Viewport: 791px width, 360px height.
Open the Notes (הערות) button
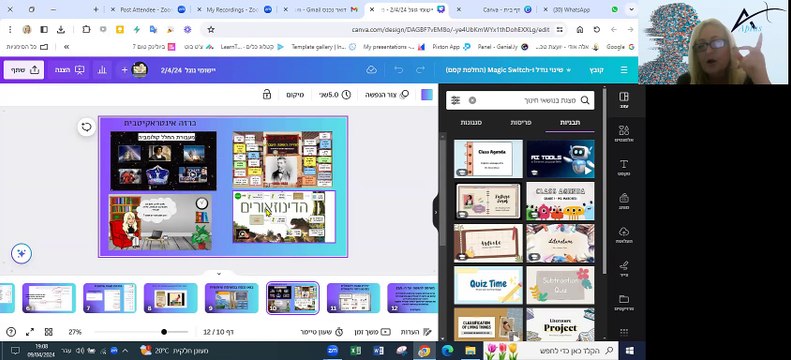(417, 332)
